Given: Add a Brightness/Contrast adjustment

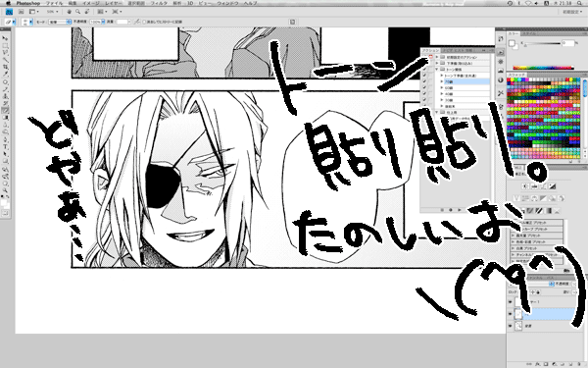Looking at the screenshot, I should 525,186.
